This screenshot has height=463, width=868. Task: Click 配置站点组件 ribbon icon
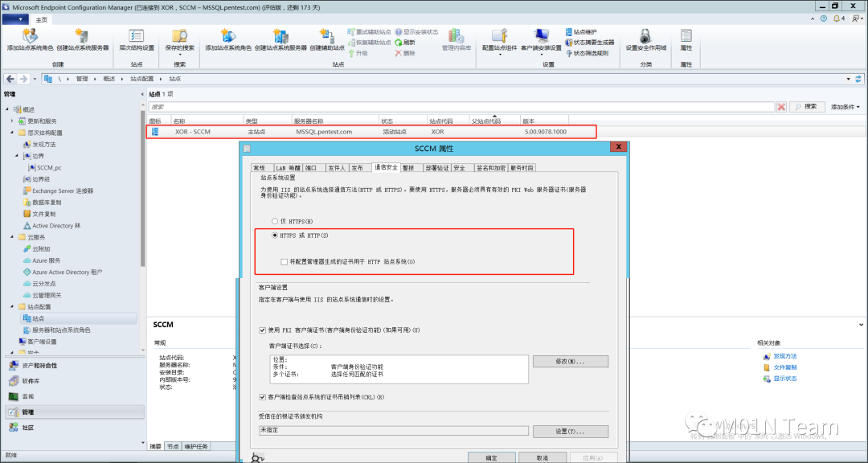click(x=499, y=36)
